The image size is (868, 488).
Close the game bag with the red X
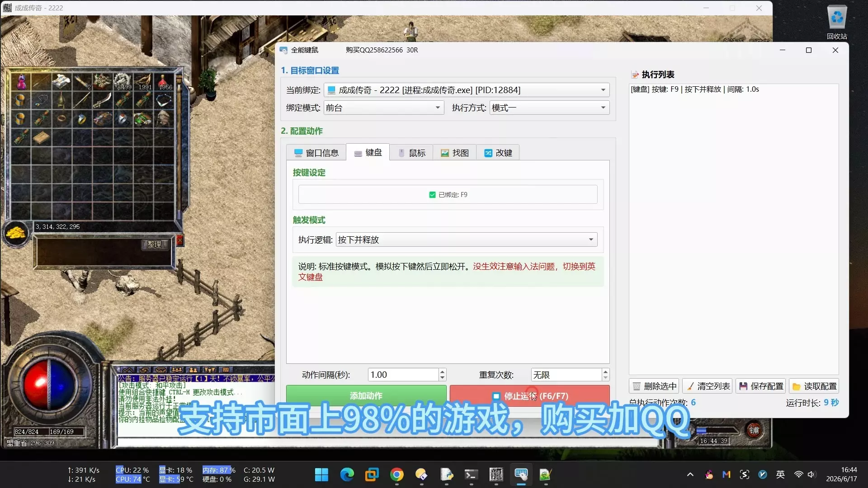point(180,240)
